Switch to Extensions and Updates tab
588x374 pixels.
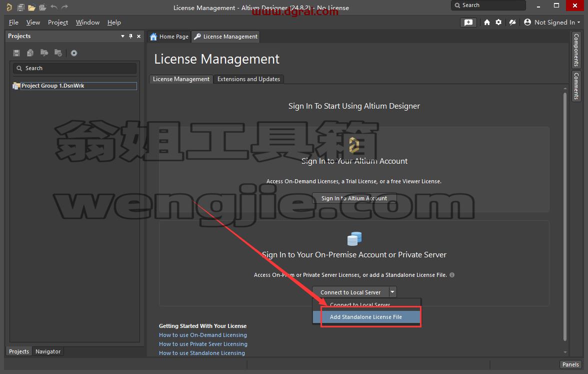point(248,79)
